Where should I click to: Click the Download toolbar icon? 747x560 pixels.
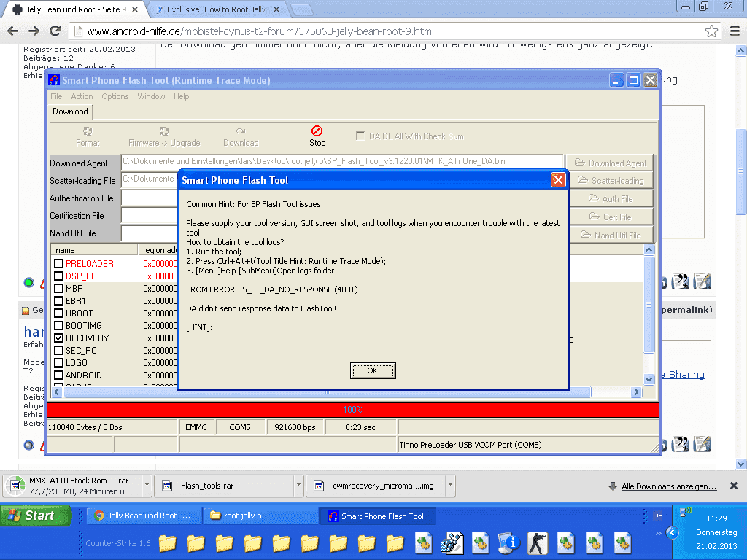(x=241, y=131)
